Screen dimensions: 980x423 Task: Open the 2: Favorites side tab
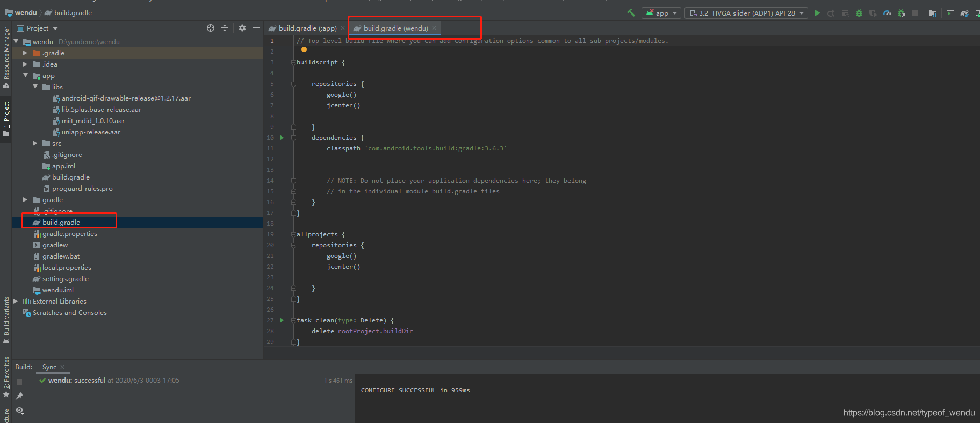coord(6,377)
